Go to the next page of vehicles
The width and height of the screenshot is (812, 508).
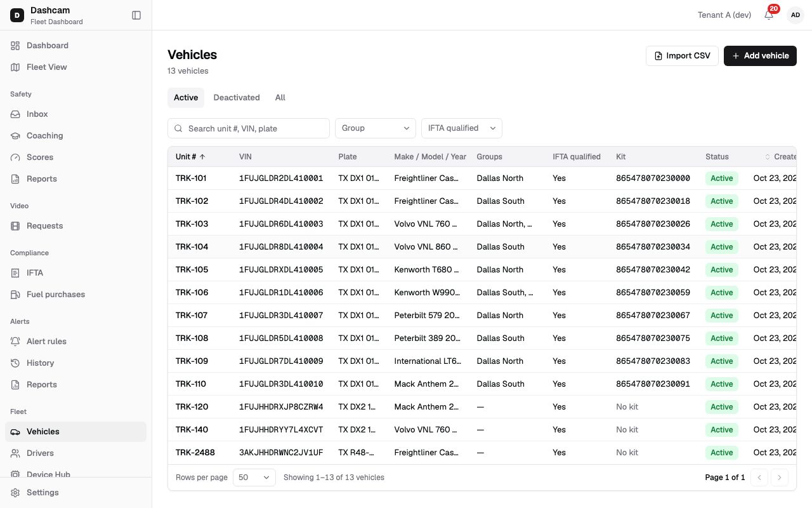coord(780,478)
